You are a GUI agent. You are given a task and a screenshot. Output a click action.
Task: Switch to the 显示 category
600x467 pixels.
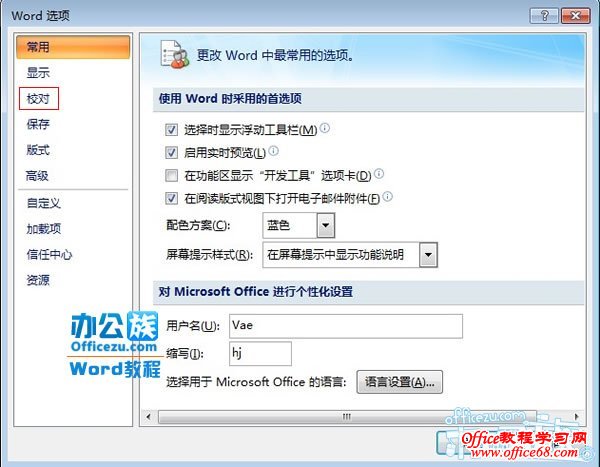click(38, 73)
